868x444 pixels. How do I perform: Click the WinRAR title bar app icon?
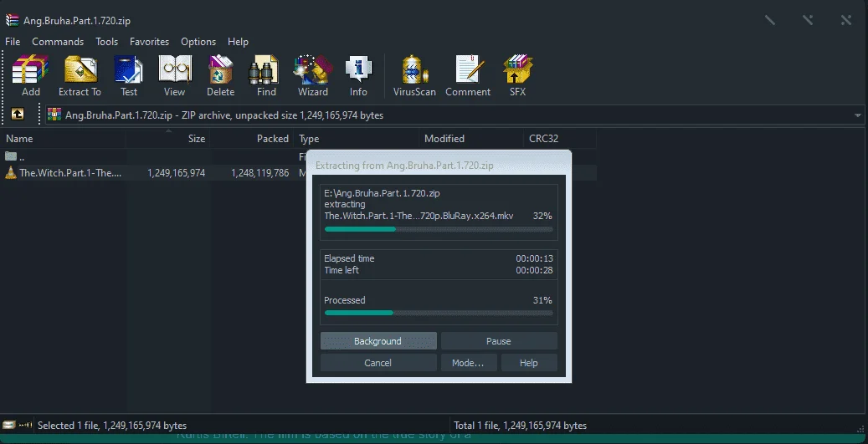tap(13, 20)
